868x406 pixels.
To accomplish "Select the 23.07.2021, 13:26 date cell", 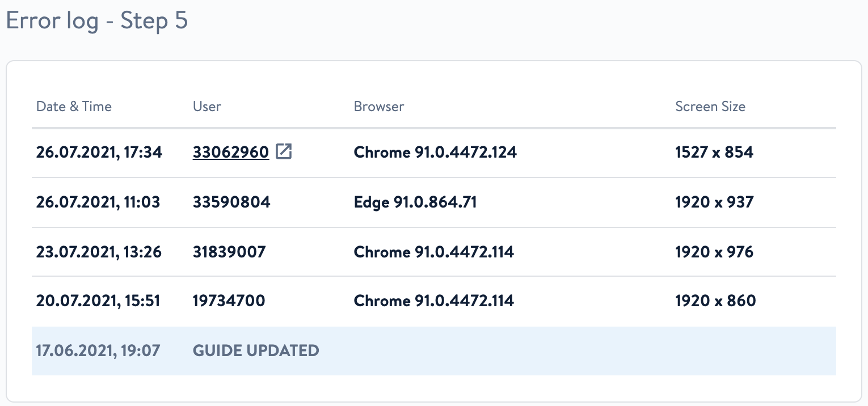I will point(99,252).
